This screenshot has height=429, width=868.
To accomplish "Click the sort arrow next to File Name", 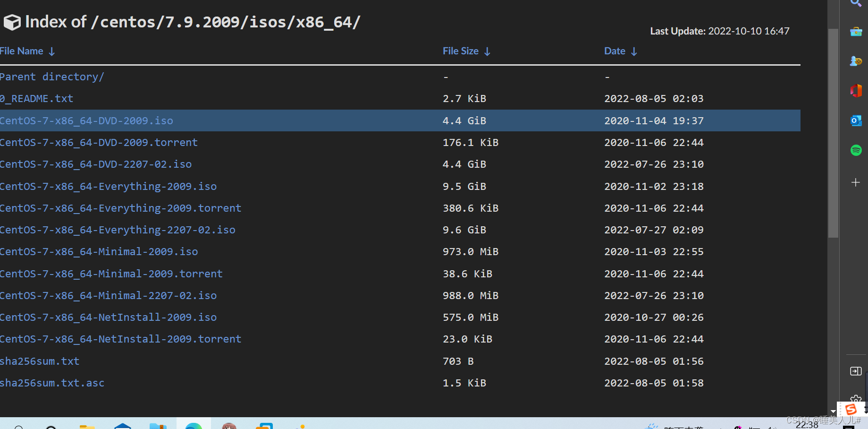I will click(x=52, y=51).
